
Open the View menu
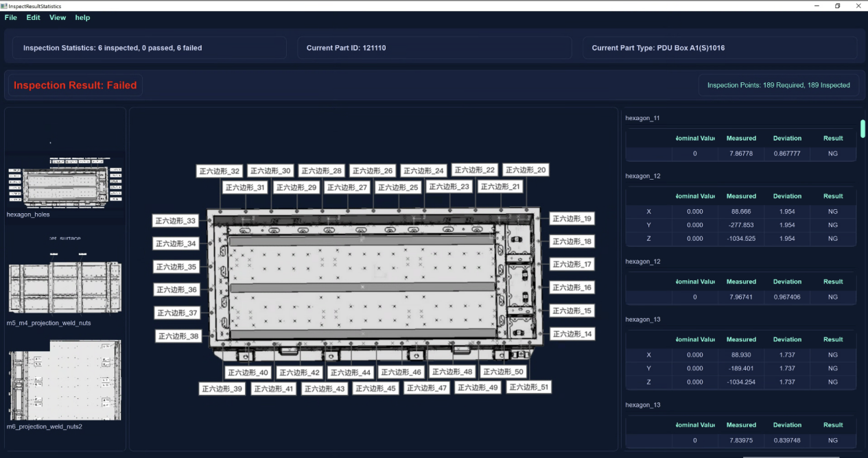pyautogui.click(x=58, y=18)
